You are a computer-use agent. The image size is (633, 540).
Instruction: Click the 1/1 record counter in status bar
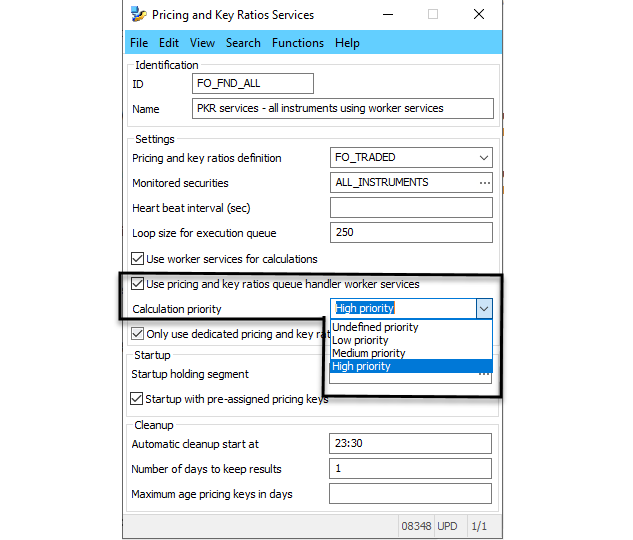pos(479,526)
